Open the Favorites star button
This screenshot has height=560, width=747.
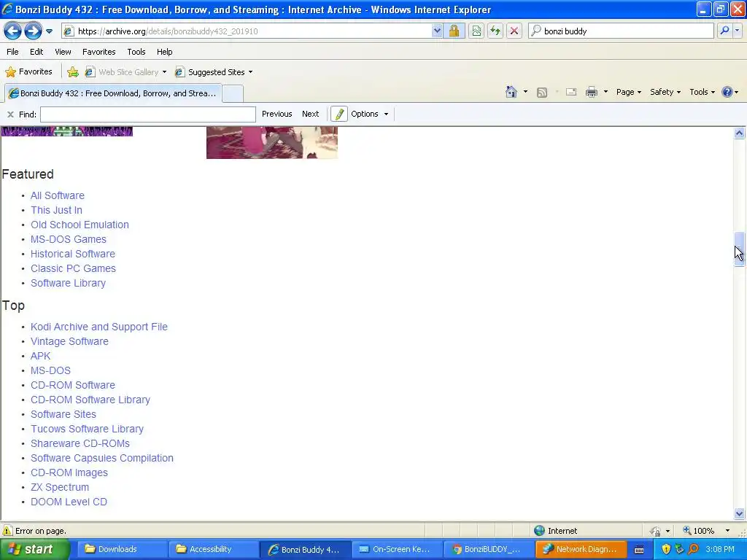(x=28, y=72)
